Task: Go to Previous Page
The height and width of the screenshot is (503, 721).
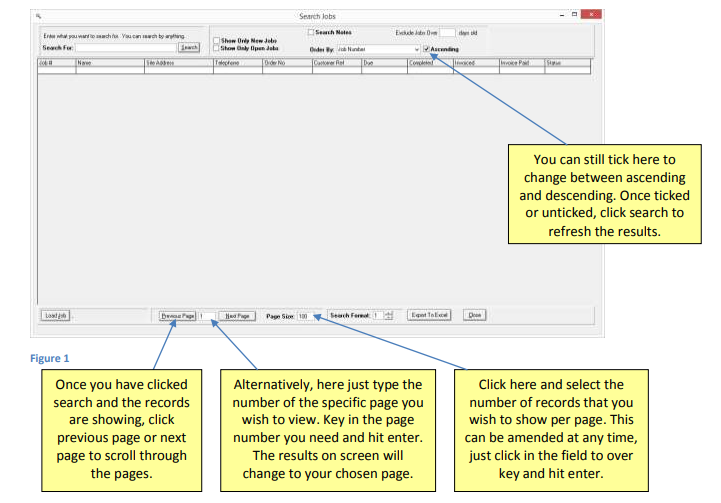Action: click(x=177, y=315)
